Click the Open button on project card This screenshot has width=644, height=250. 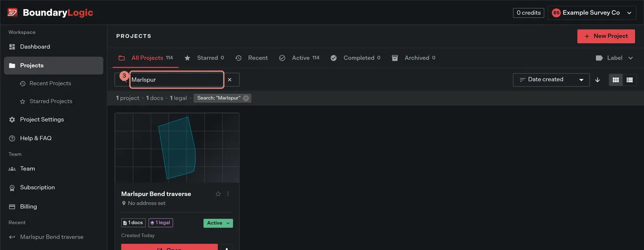(169, 247)
